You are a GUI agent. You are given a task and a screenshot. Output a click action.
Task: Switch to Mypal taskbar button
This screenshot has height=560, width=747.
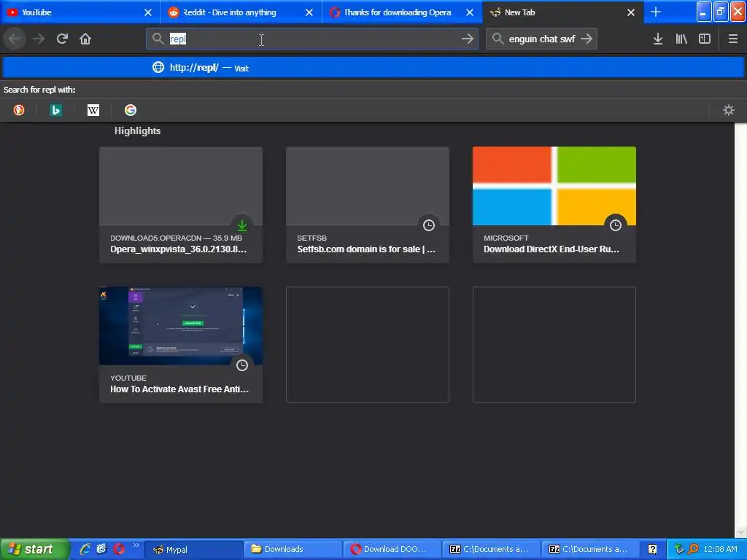click(193, 549)
